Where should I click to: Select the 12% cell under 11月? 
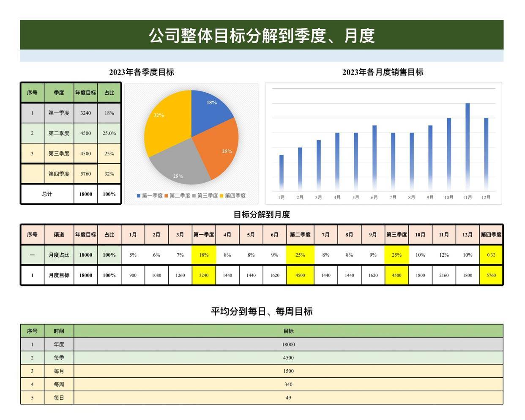click(444, 255)
